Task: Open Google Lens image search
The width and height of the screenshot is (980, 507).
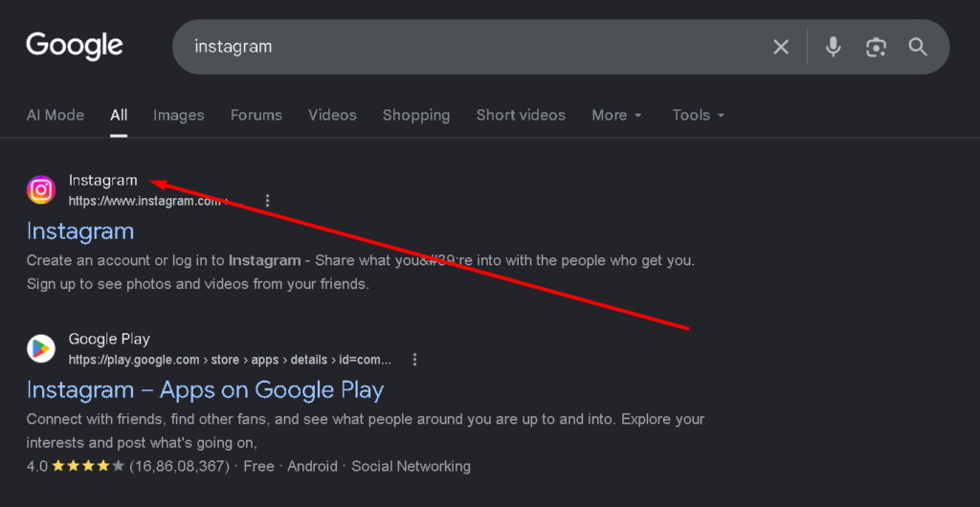Action: tap(876, 47)
